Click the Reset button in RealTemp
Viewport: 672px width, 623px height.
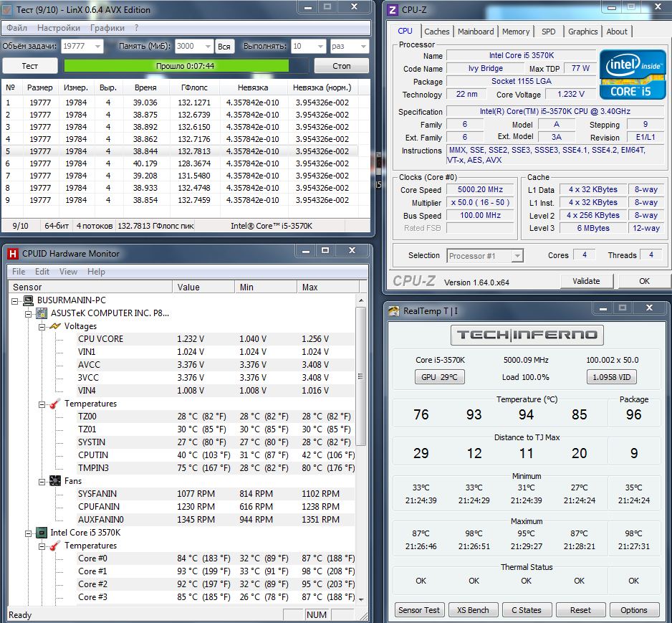point(580,609)
